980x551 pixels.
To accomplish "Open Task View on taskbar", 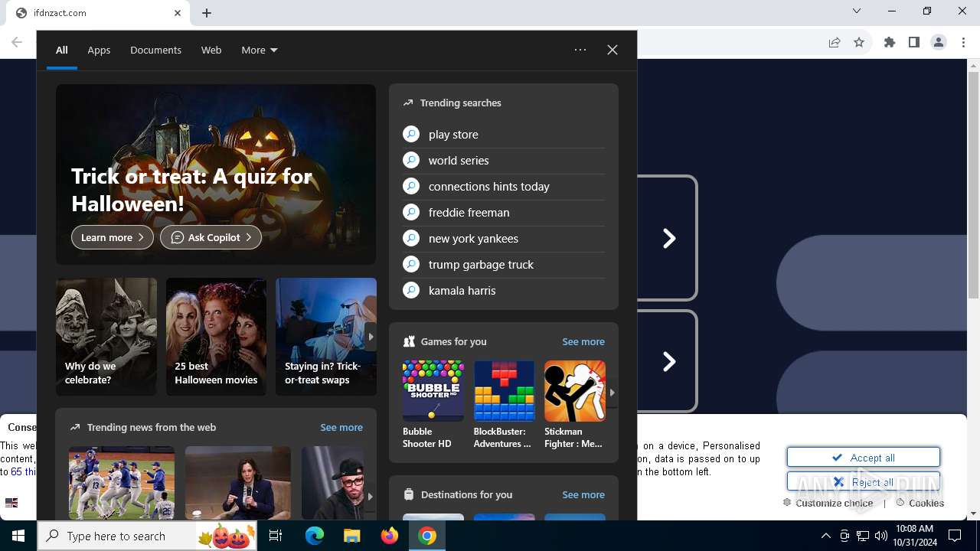I will tap(276, 536).
